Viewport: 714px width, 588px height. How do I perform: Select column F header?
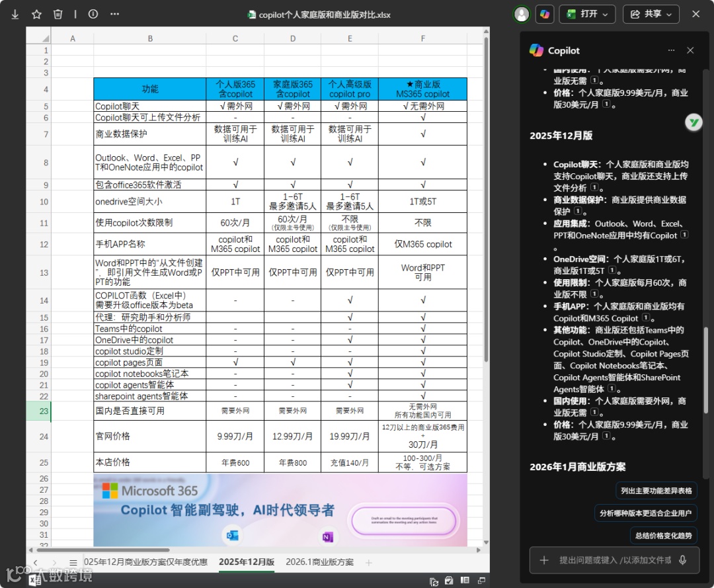pyautogui.click(x=423, y=39)
